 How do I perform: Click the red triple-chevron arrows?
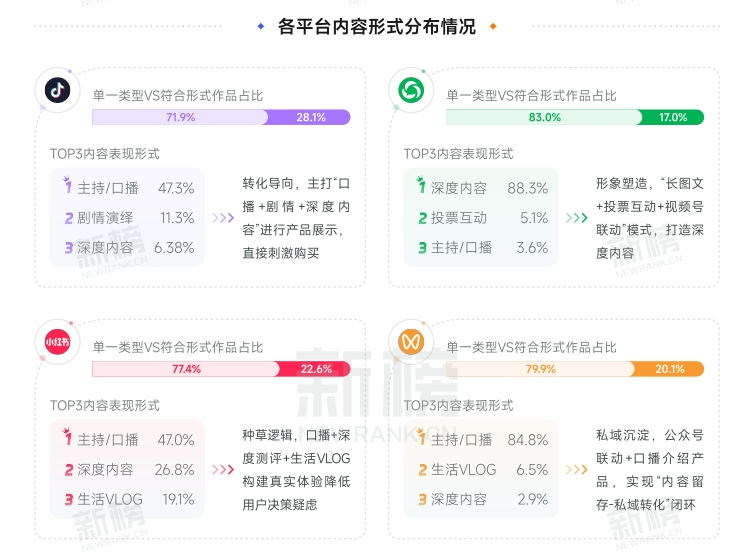[x=223, y=469]
